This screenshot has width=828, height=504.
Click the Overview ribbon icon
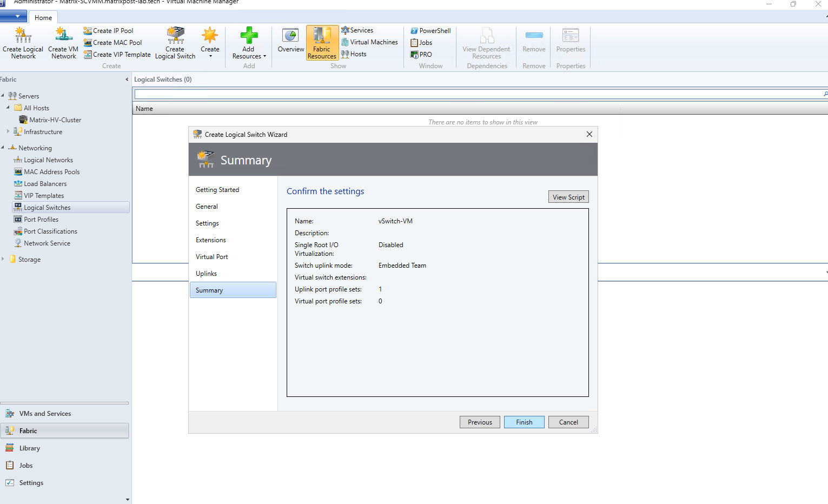tap(291, 41)
